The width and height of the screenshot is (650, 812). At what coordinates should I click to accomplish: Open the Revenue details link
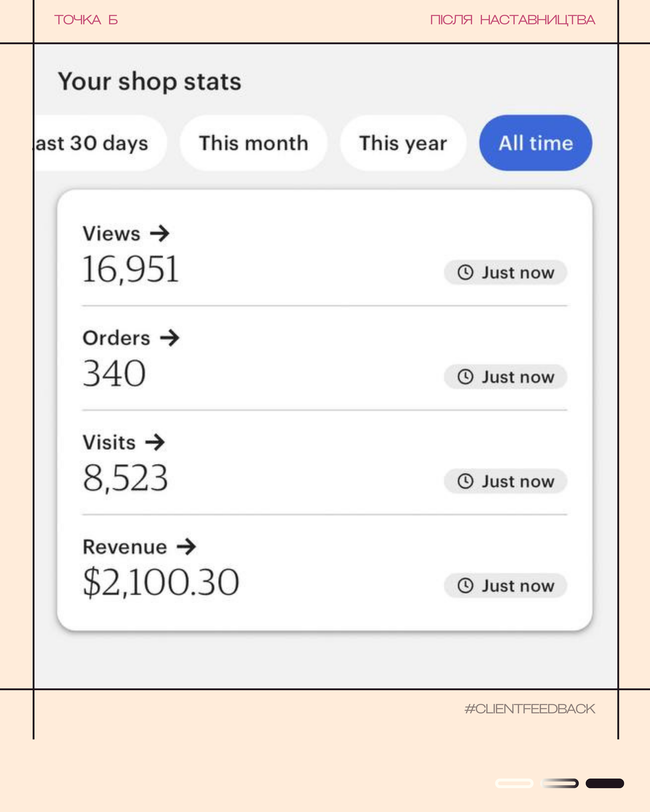(x=125, y=547)
